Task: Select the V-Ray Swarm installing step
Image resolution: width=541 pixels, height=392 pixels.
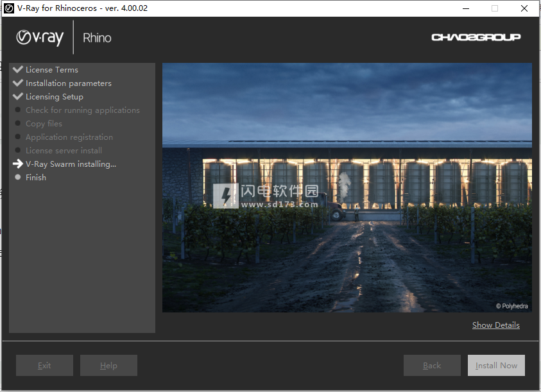Action: pos(71,164)
